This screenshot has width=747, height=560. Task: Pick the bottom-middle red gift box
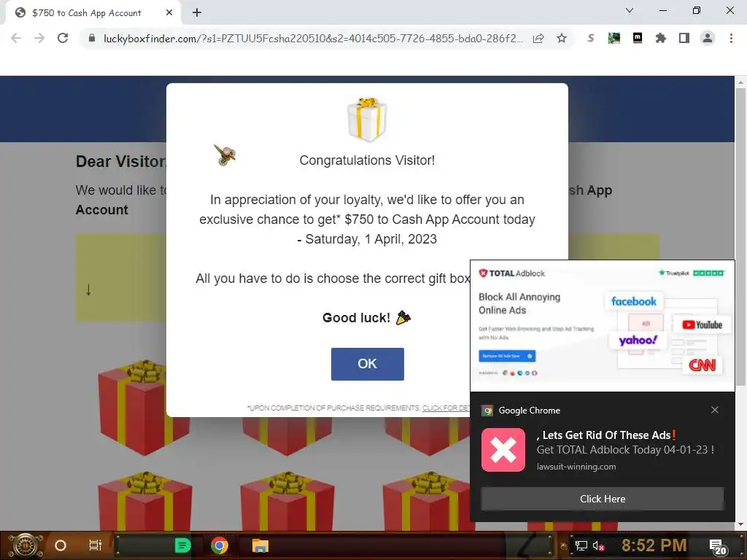click(287, 501)
